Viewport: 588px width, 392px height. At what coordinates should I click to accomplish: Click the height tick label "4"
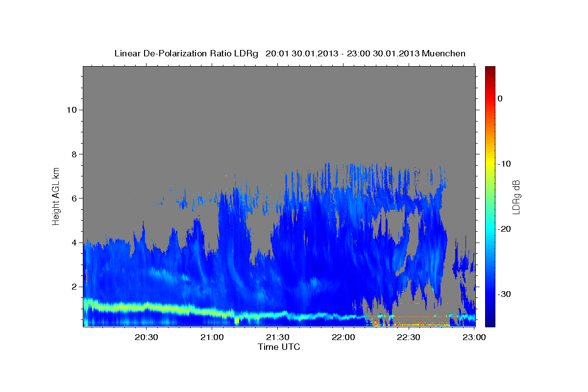click(73, 243)
